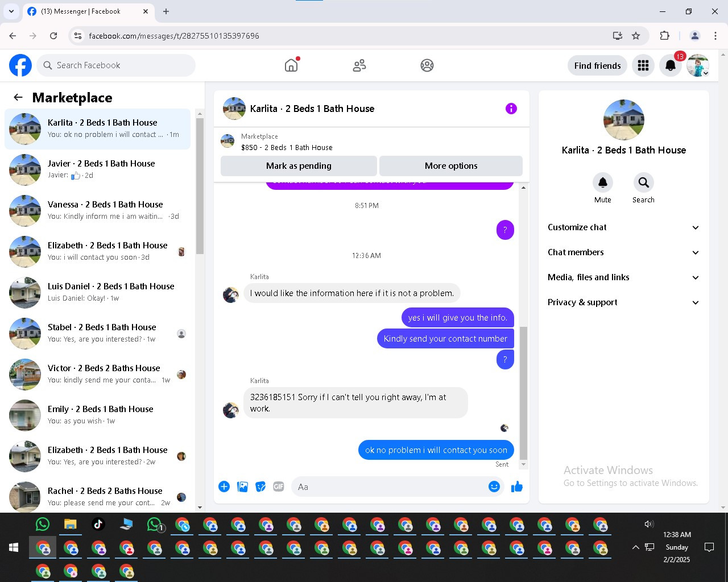Go to the Home feed icon
The width and height of the screenshot is (728, 582).
[x=291, y=65]
